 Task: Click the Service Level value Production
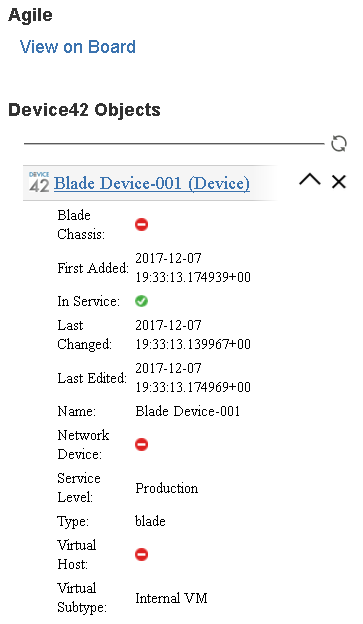pyautogui.click(x=166, y=488)
